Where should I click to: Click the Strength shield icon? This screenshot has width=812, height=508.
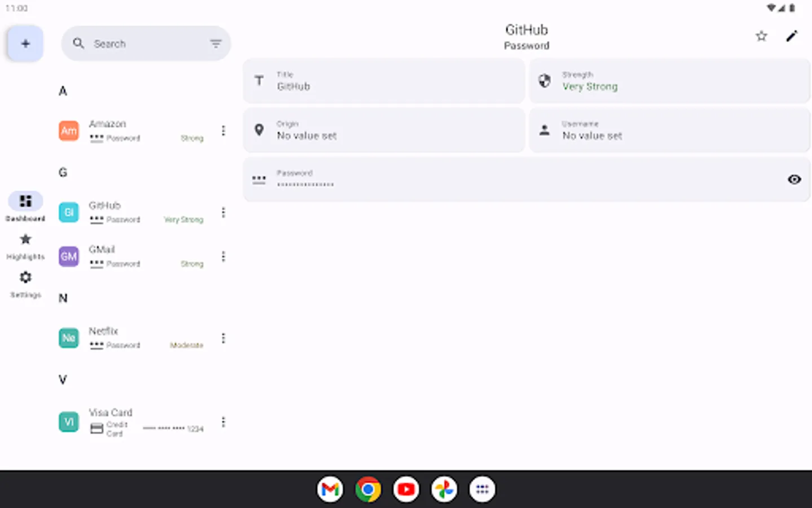pyautogui.click(x=544, y=81)
